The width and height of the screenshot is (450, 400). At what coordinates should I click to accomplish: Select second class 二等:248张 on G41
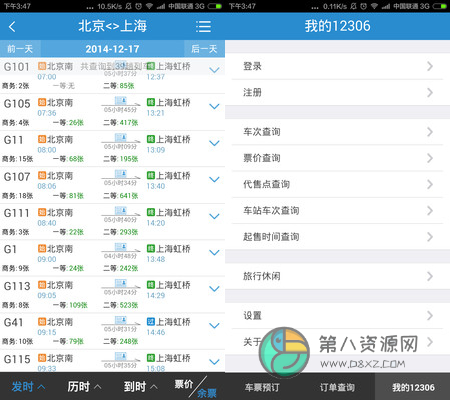[121, 341]
